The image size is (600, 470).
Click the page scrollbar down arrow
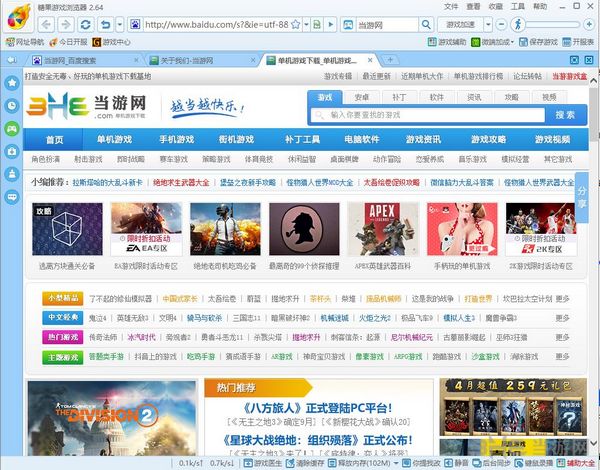tap(593, 443)
